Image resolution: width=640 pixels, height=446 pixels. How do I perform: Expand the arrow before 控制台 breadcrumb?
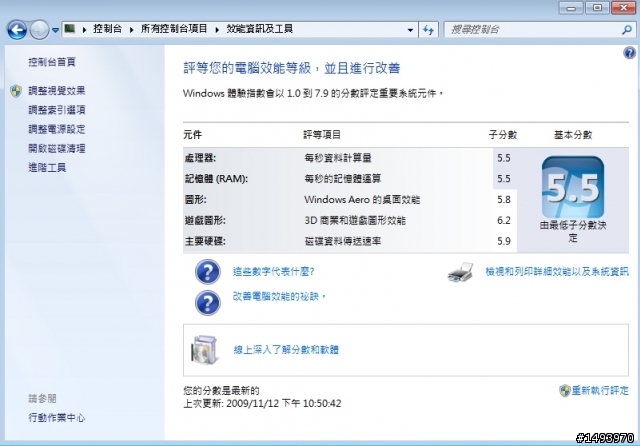pyautogui.click(x=84, y=29)
